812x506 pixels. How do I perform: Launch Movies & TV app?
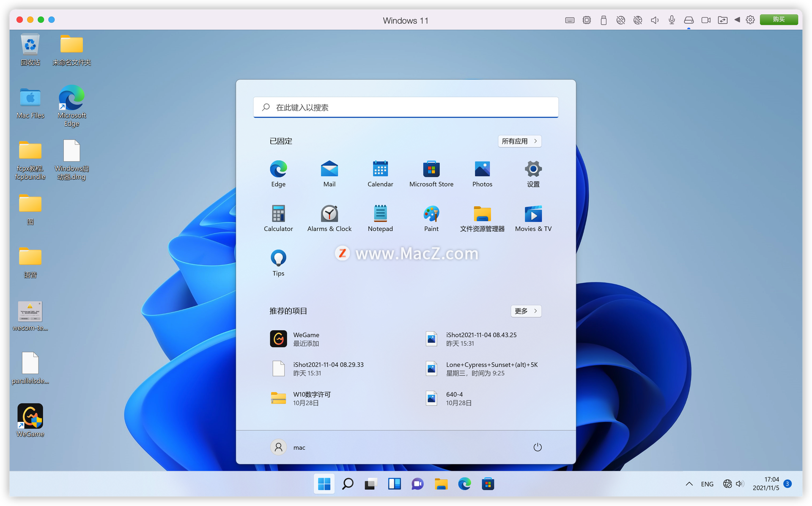click(x=533, y=218)
